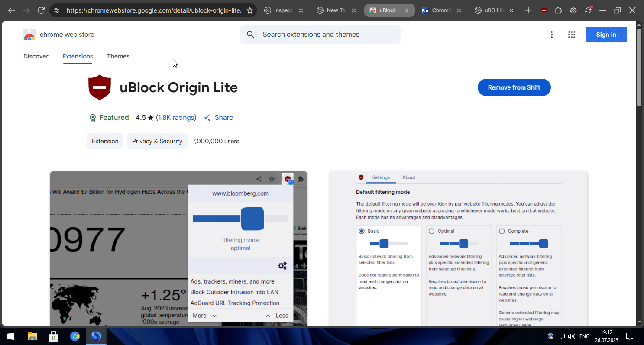Open the bloomberg.com popup screenshot thumbnail
Image resolution: width=644 pixels, height=345 pixels.
178,248
